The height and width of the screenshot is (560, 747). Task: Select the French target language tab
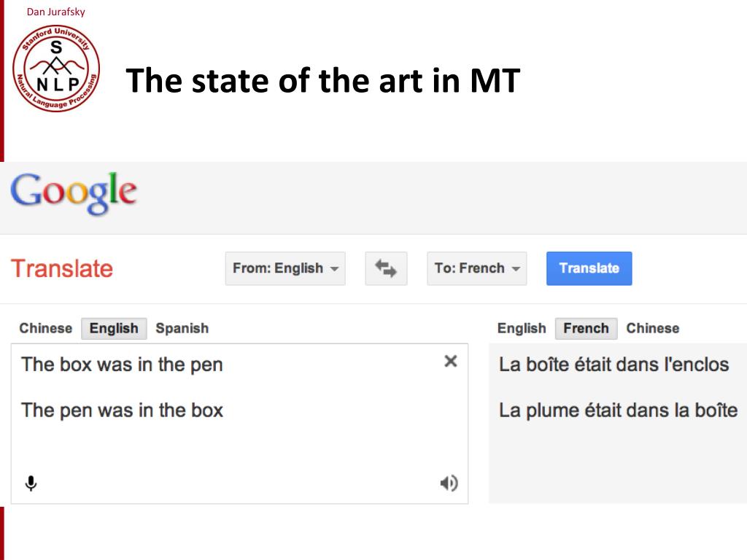click(x=586, y=329)
